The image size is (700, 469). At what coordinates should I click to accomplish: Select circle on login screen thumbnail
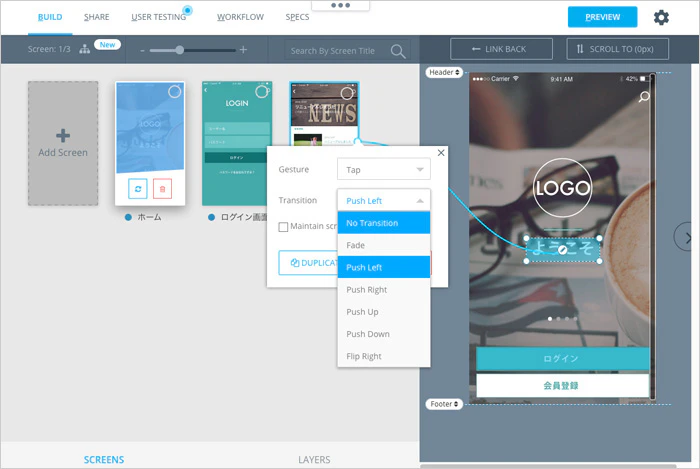(262, 92)
